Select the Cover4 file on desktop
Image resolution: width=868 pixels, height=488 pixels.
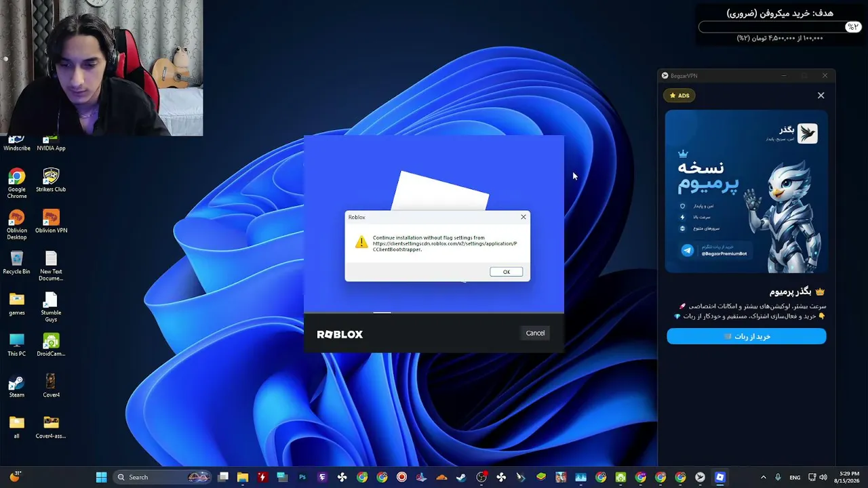pyautogui.click(x=51, y=386)
